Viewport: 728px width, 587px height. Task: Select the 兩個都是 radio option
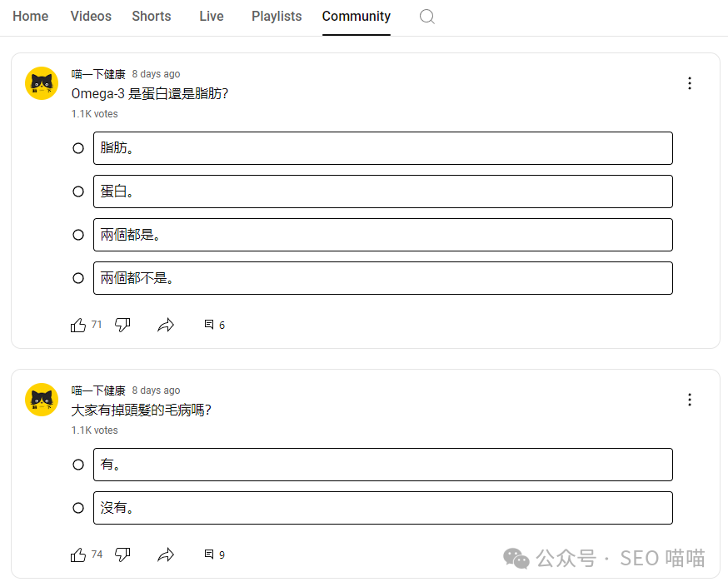point(78,235)
